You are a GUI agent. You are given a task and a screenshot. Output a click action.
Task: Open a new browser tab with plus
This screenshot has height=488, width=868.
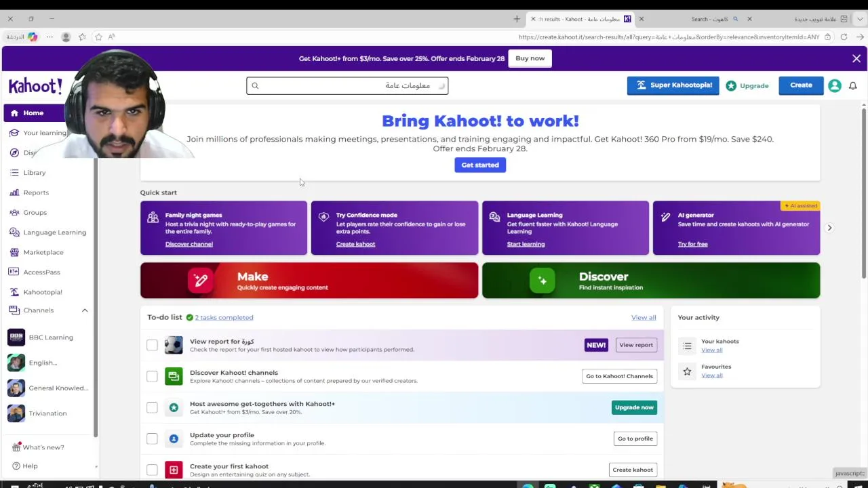click(x=517, y=19)
